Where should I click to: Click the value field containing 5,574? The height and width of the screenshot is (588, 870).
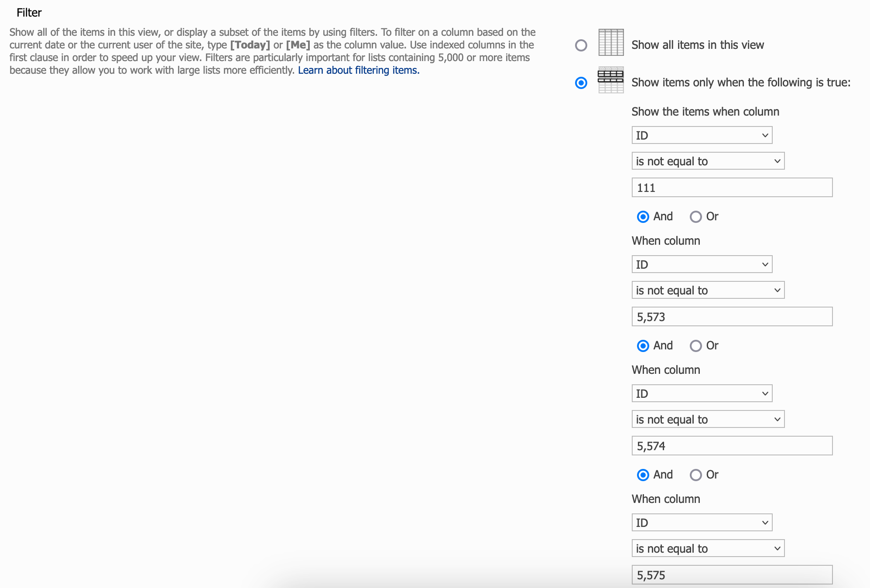point(731,446)
